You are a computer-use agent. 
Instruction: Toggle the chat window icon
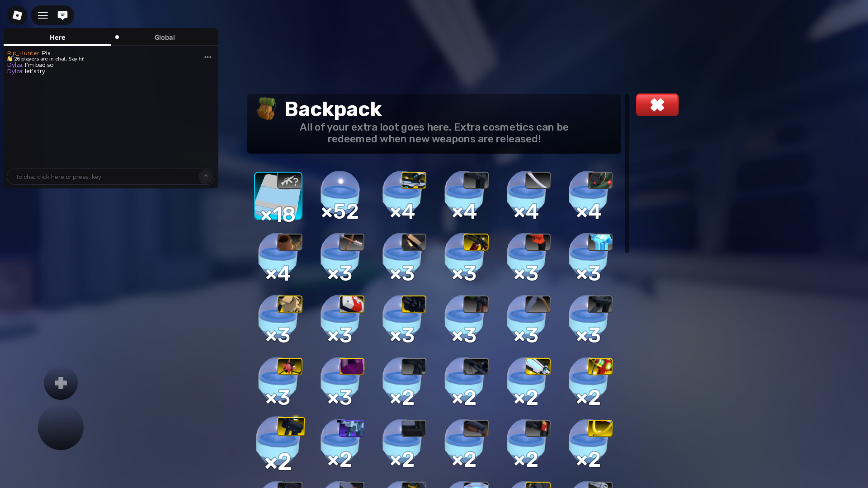pos(62,15)
